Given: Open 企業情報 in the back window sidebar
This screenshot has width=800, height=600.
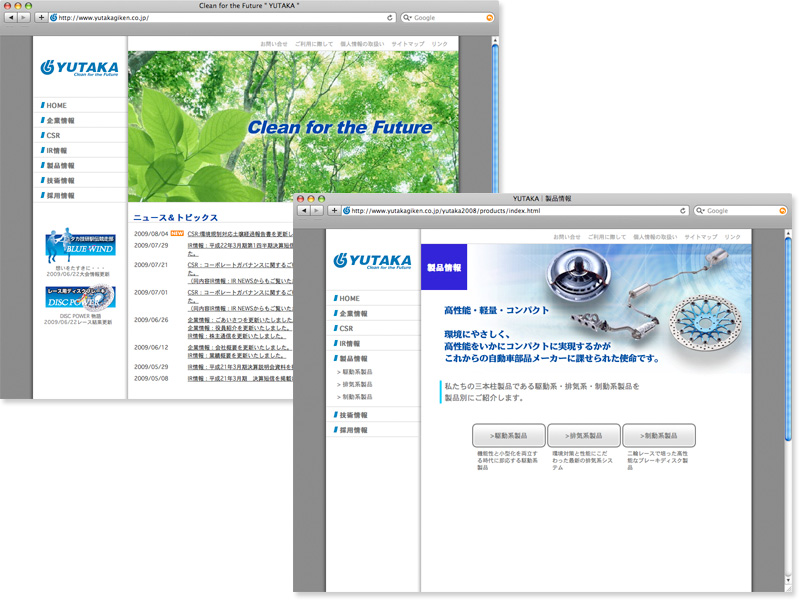Looking at the screenshot, I should pyautogui.click(x=59, y=120).
